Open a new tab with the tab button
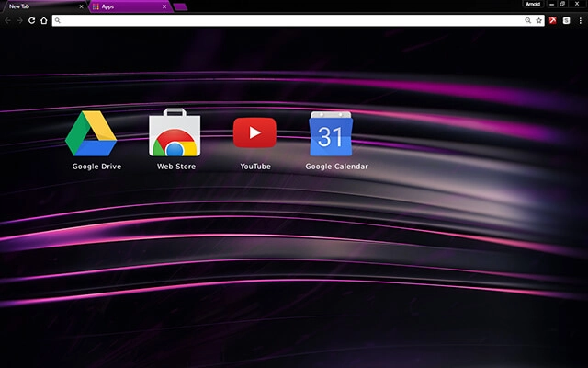This screenshot has height=368, width=588. point(181,6)
